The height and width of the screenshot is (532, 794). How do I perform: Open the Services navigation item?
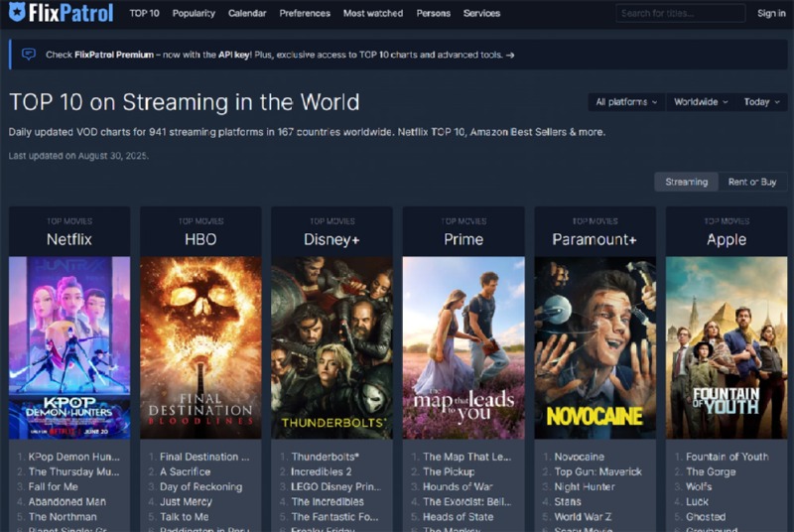[x=481, y=13]
